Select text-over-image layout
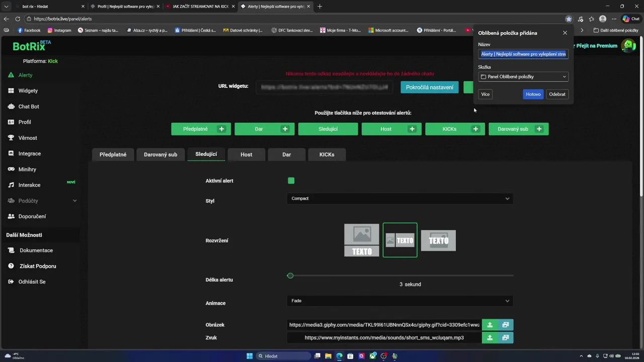This screenshot has width=644, height=362. point(438,240)
